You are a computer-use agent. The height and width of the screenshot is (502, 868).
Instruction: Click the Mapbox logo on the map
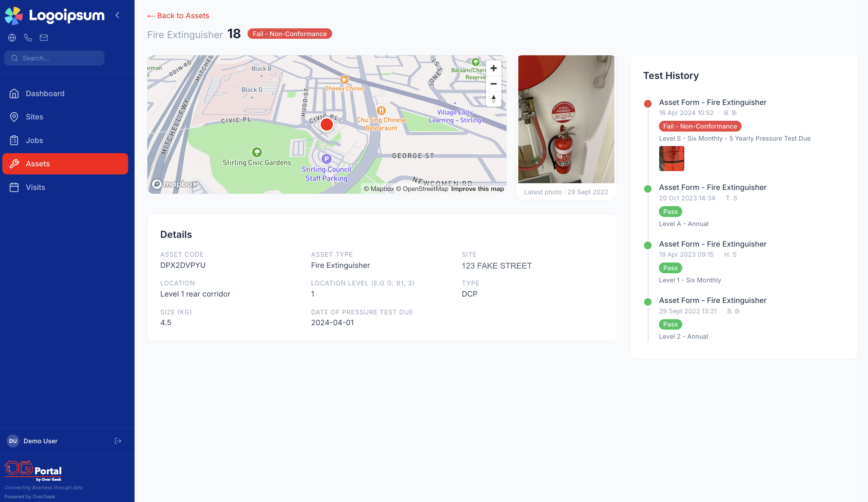[x=174, y=184]
